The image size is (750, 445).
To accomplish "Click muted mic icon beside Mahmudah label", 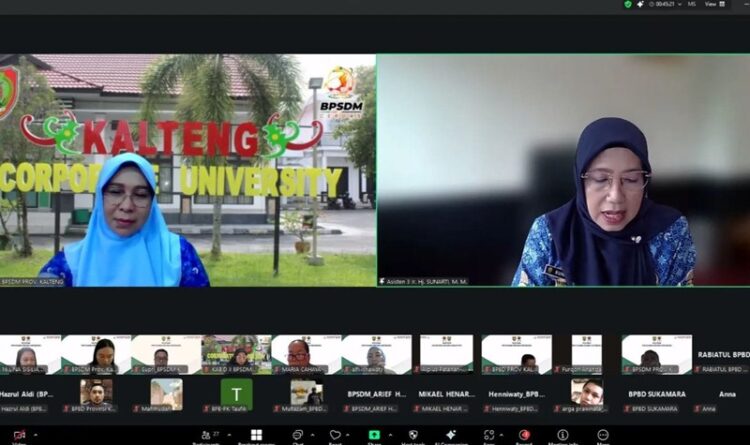I will click(136, 409).
